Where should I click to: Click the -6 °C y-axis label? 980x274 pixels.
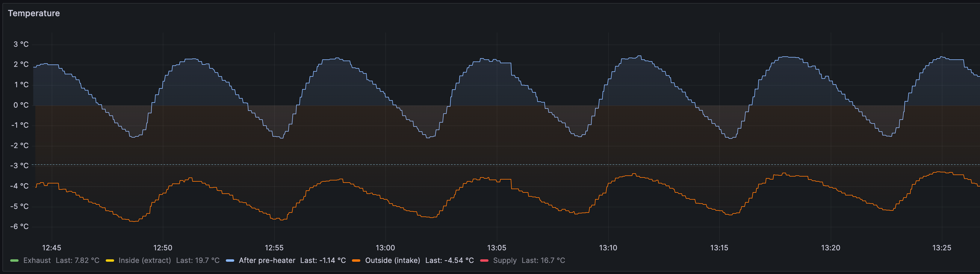[x=19, y=227]
